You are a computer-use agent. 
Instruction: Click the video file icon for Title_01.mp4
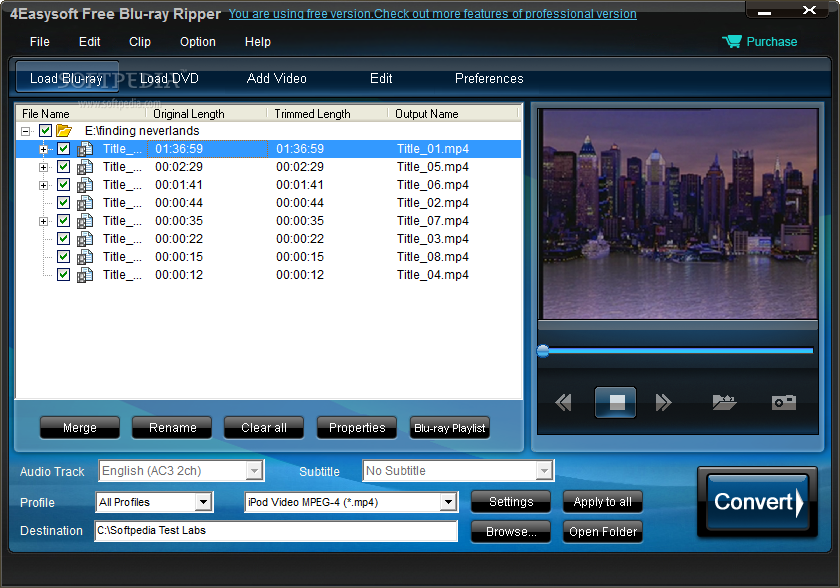coord(85,149)
